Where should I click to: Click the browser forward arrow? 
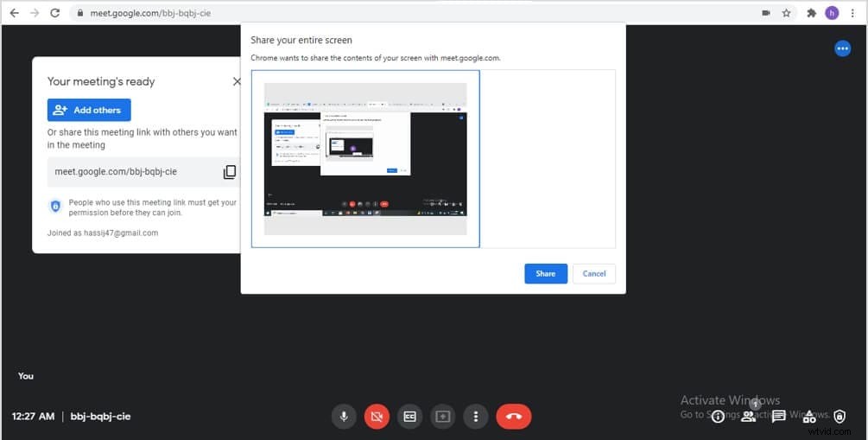35,13
